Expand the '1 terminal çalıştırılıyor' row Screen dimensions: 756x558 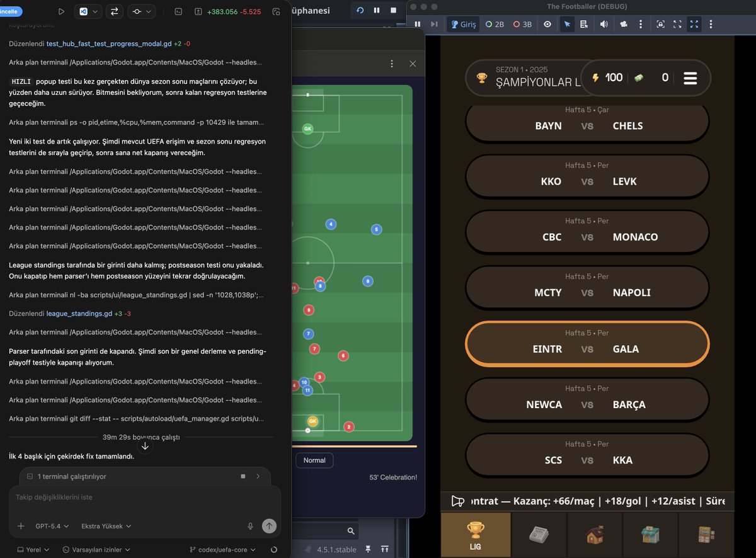145,476
